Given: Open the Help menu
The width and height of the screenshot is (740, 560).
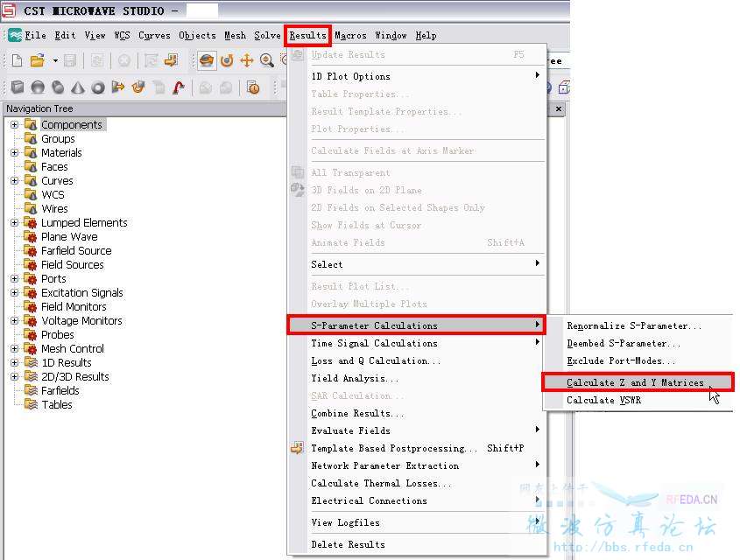Looking at the screenshot, I should pos(426,35).
